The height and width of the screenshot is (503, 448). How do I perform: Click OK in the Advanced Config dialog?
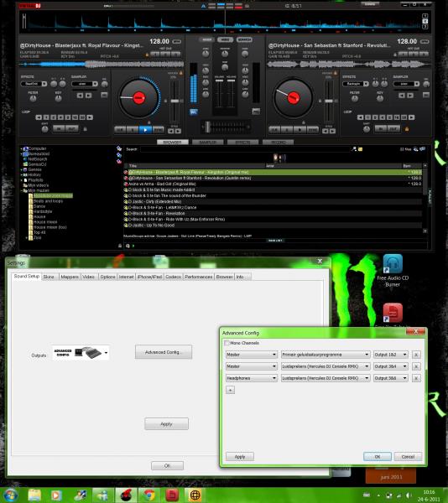coord(378,457)
